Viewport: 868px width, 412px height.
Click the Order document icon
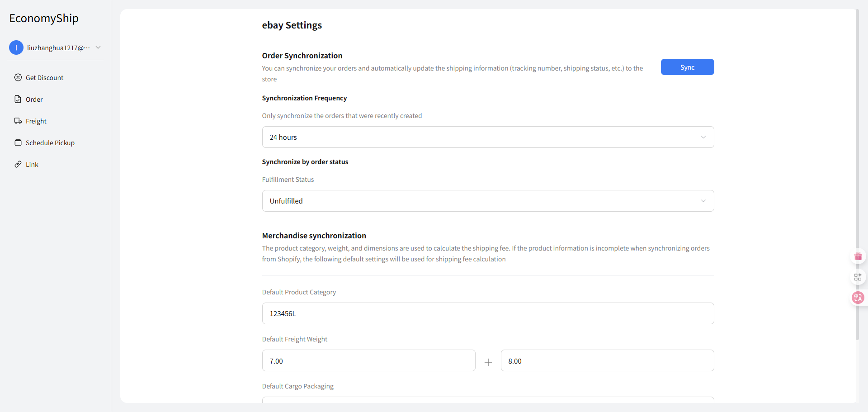pos(18,99)
